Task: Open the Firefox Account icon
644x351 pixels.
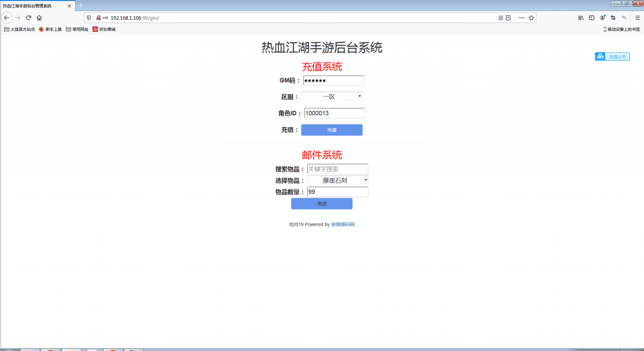Action: (x=602, y=18)
